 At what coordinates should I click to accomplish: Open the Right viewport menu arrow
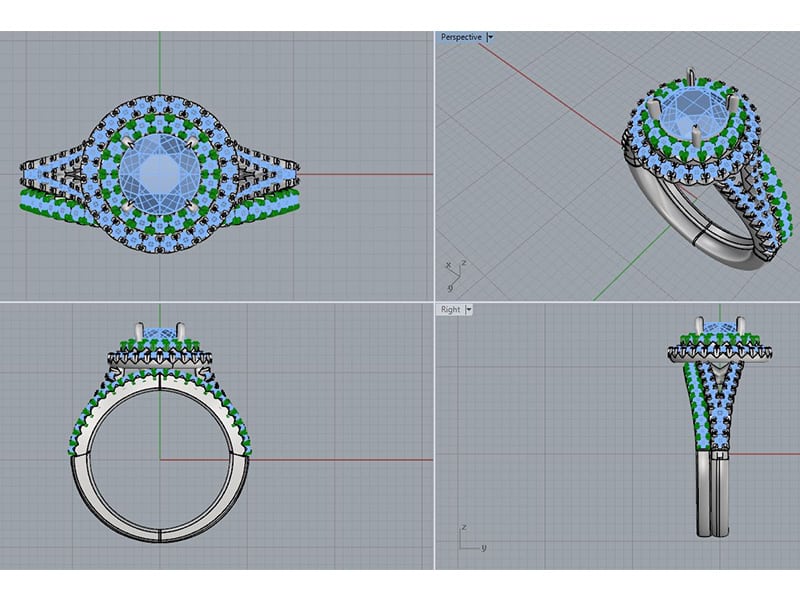click(469, 310)
